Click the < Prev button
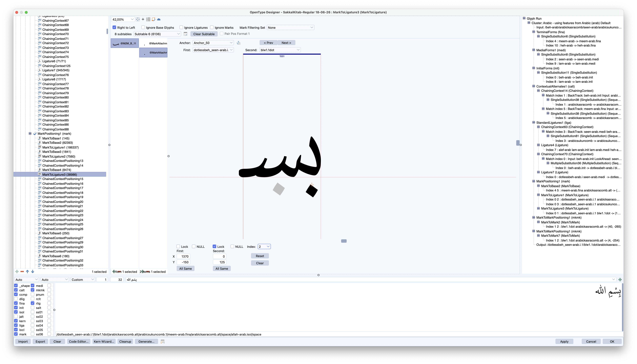637x364 pixels. pyautogui.click(x=269, y=43)
